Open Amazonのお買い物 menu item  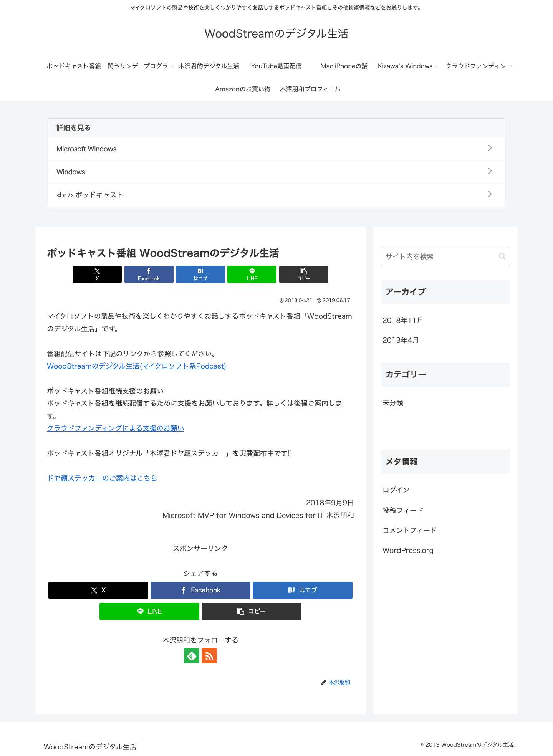click(x=243, y=89)
